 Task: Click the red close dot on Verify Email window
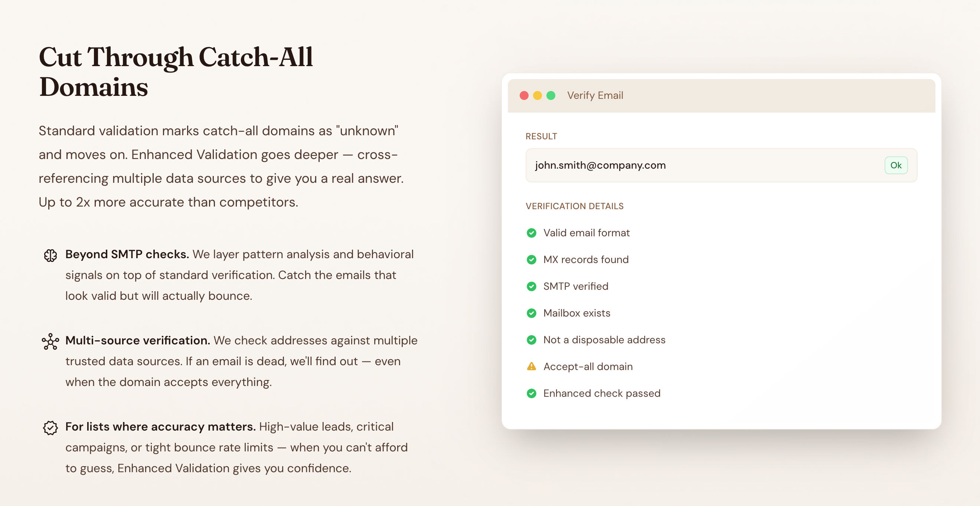[524, 95]
